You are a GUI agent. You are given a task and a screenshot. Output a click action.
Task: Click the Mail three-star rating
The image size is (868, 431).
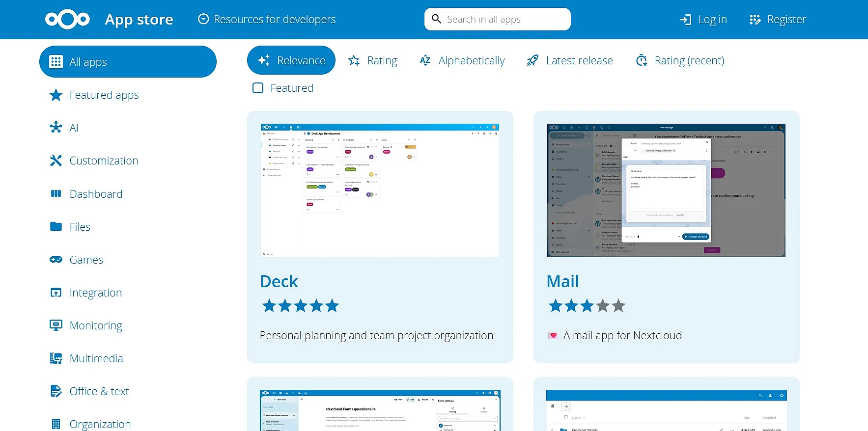click(587, 306)
